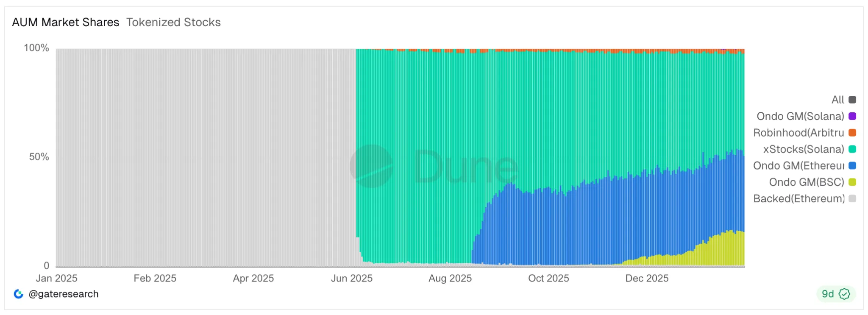Click the Dune watermark logo in chart
The height and width of the screenshot is (315, 868).
click(x=372, y=166)
